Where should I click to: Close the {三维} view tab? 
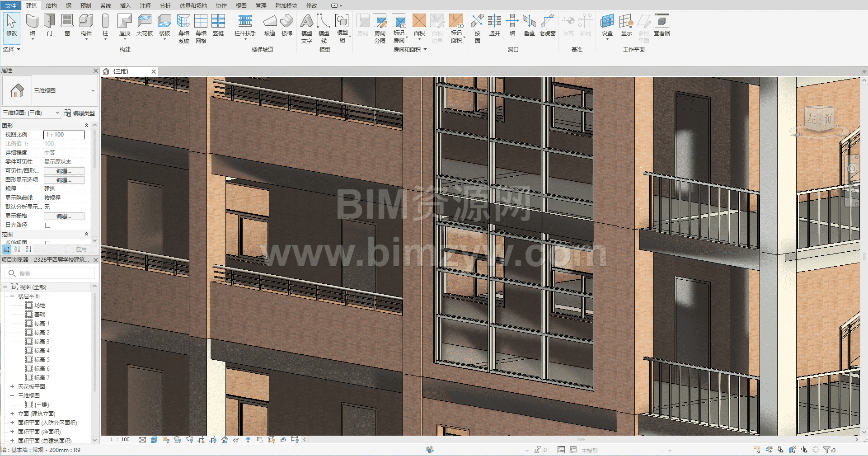pos(154,71)
